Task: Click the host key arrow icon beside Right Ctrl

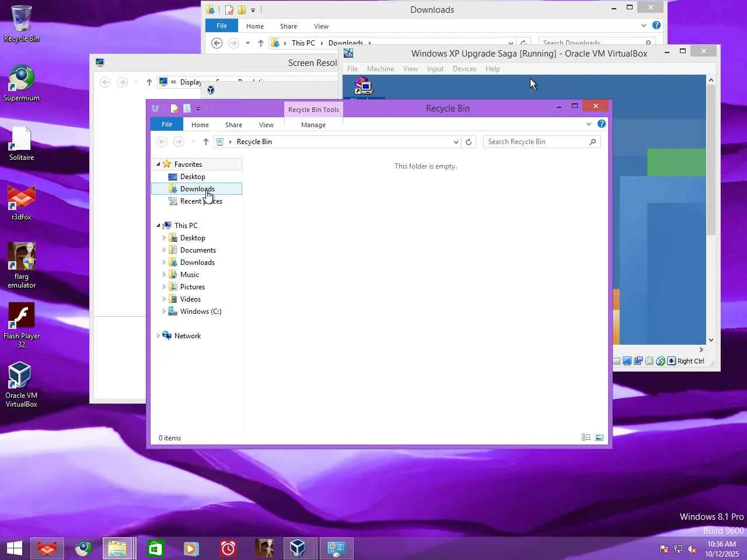Action: pyautogui.click(x=672, y=361)
